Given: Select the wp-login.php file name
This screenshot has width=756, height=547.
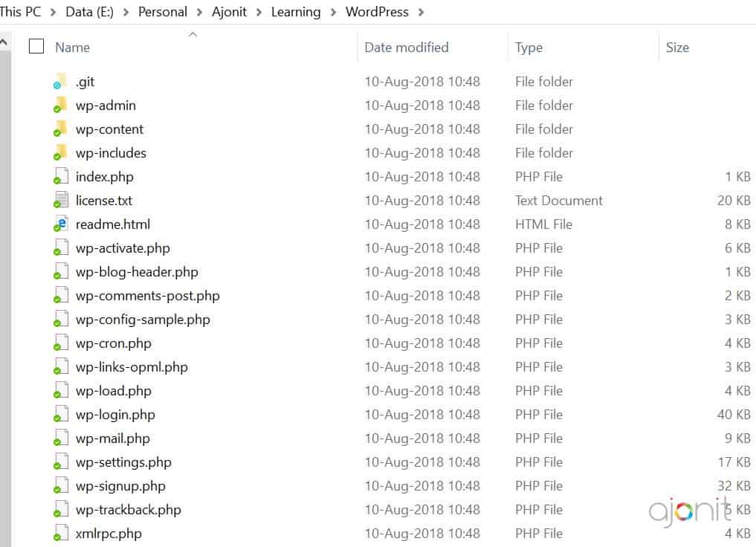Looking at the screenshot, I should pos(115,415).
